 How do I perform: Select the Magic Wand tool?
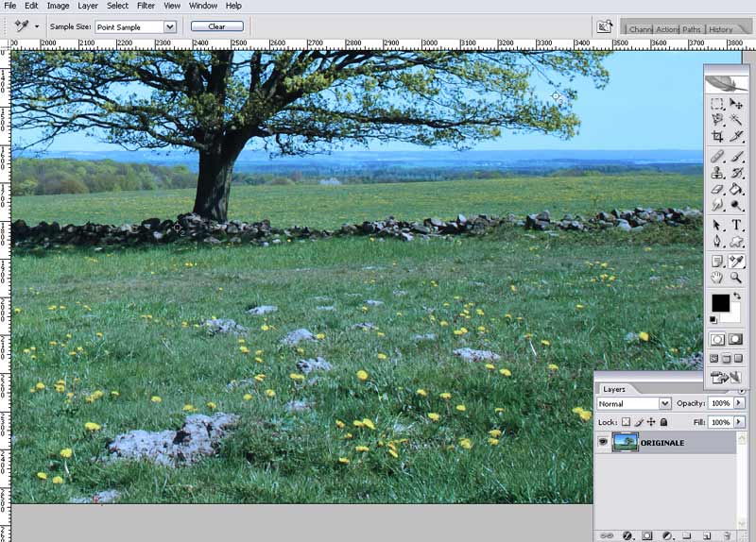(x=735, y=120)
